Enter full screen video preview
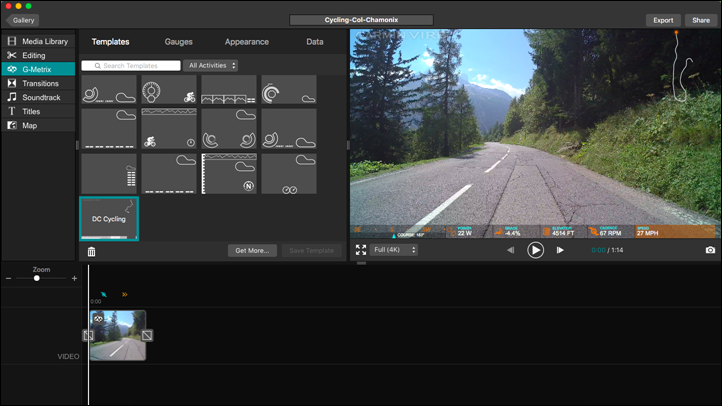 coord(361,250)
